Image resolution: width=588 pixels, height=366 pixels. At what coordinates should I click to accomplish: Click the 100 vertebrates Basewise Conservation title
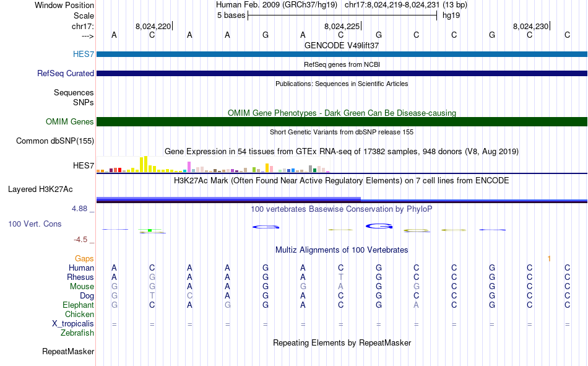(x=342, y=209)
